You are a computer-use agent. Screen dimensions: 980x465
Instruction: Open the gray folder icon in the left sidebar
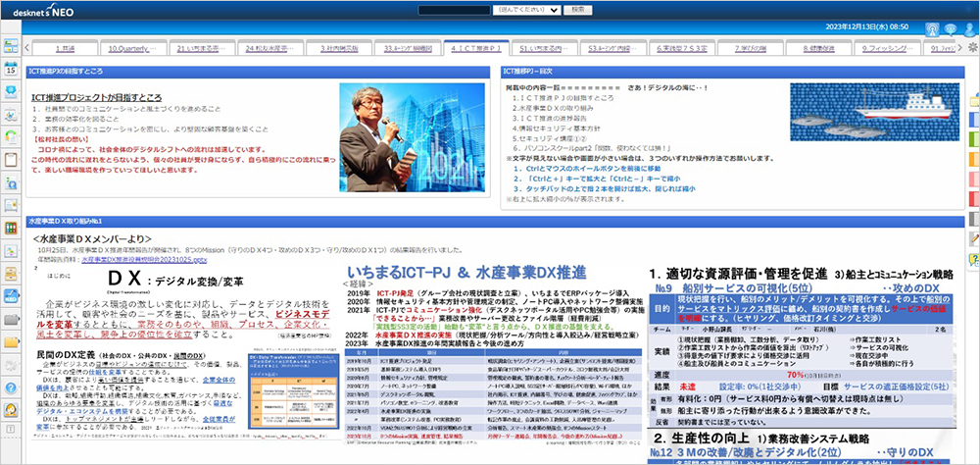coord(11,319)
